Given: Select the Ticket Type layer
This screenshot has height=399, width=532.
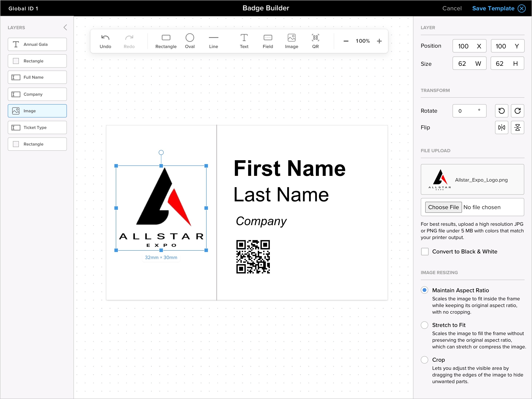Looking at the screenshot, I should point(37,127).
